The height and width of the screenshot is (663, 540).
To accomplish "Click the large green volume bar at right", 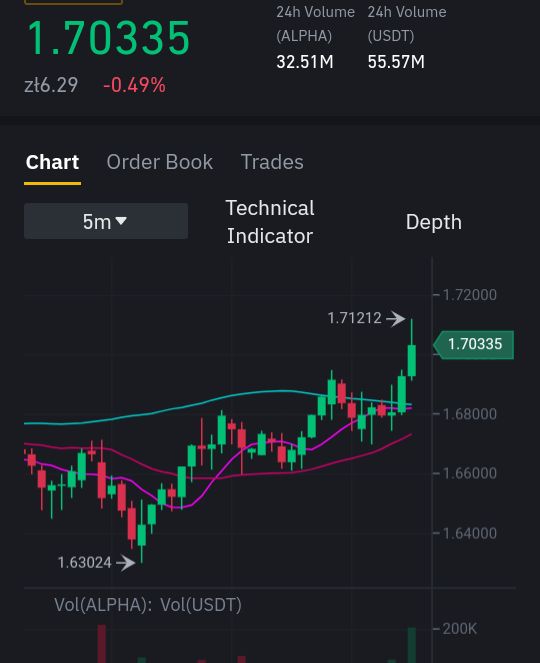I will (411, 645).
